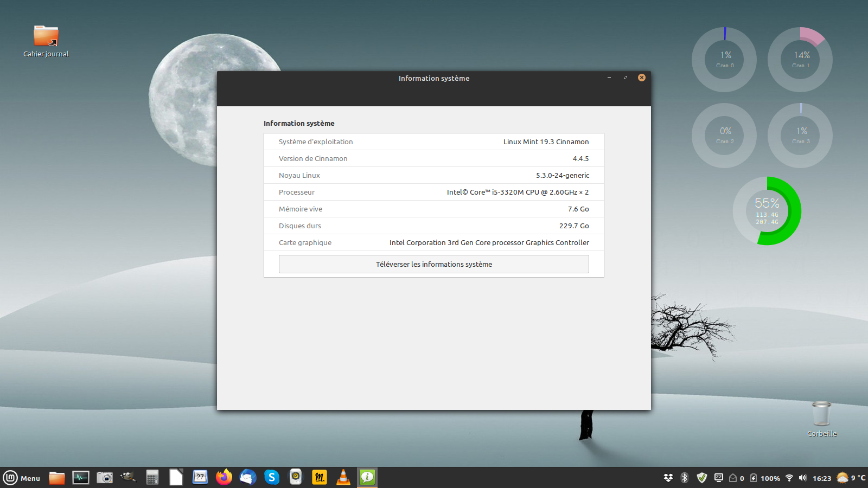The width and height of the screenshot is (868, 488).
Task: Click the Core 1 CPU gauge at 14%
Action: (x=800, y=60)
